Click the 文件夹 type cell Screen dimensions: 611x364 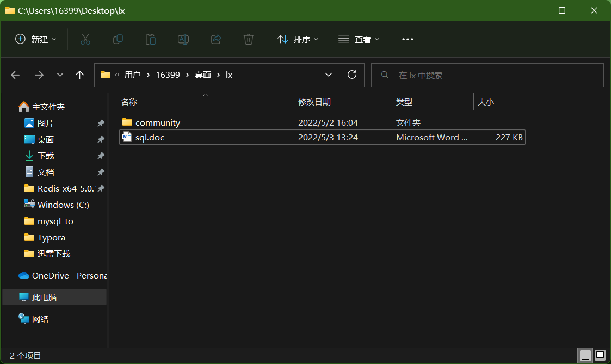(408, 122)
